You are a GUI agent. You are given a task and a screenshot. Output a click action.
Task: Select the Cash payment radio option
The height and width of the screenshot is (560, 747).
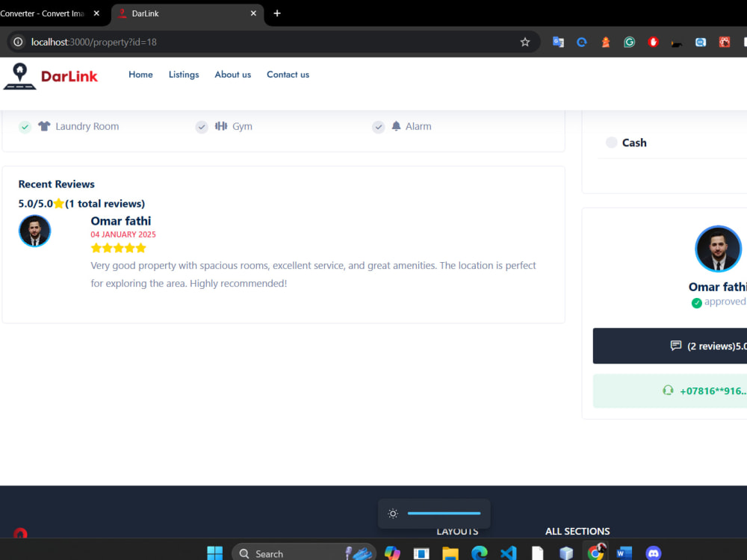[x=611, y=143]
